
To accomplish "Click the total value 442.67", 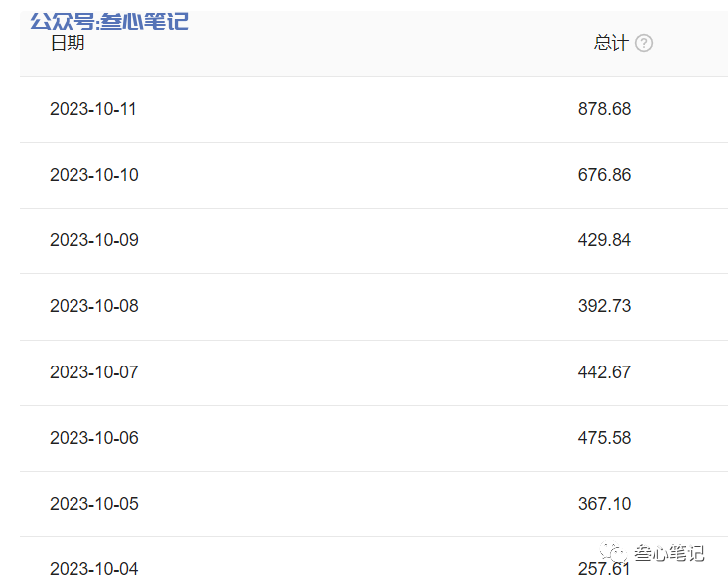I will pyautogui.click(x=604, y=372).
